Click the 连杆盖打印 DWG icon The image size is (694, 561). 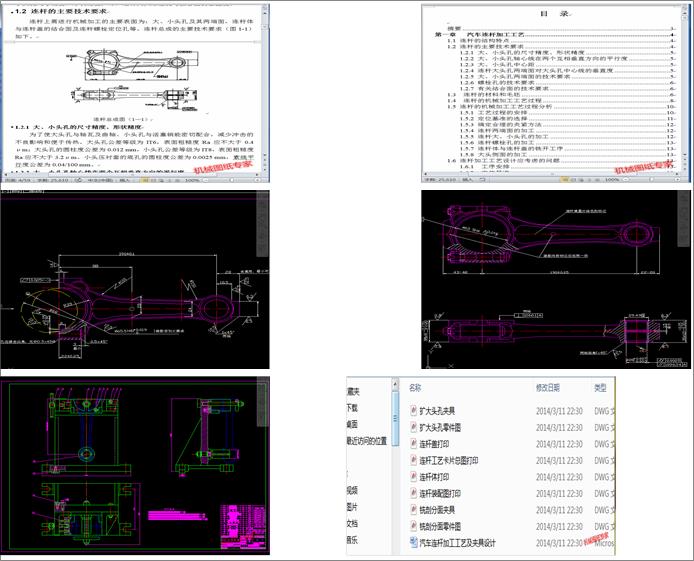point(415,443)
